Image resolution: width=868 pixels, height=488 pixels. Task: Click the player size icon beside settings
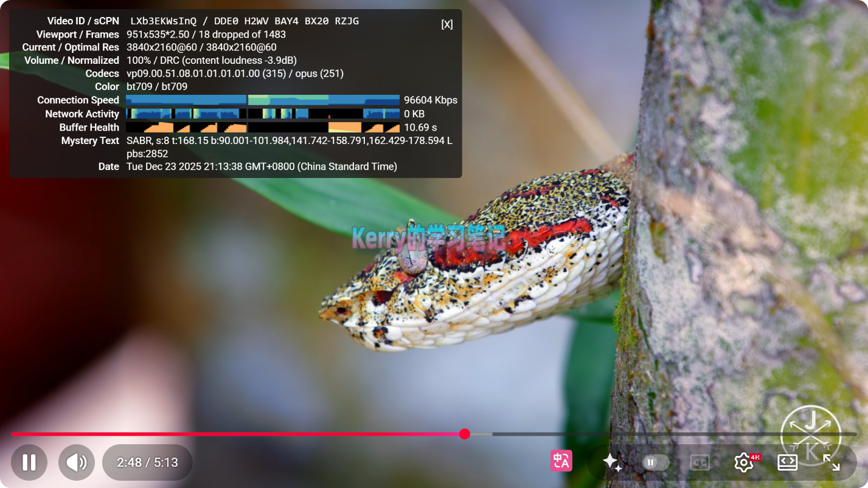point(787,462)
